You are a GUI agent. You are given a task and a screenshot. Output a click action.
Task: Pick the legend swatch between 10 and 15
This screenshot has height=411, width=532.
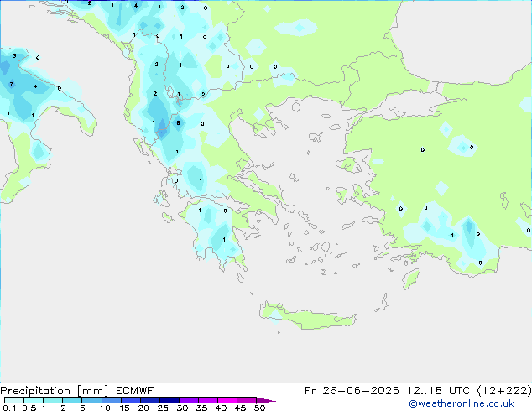(x=112, y=400)
